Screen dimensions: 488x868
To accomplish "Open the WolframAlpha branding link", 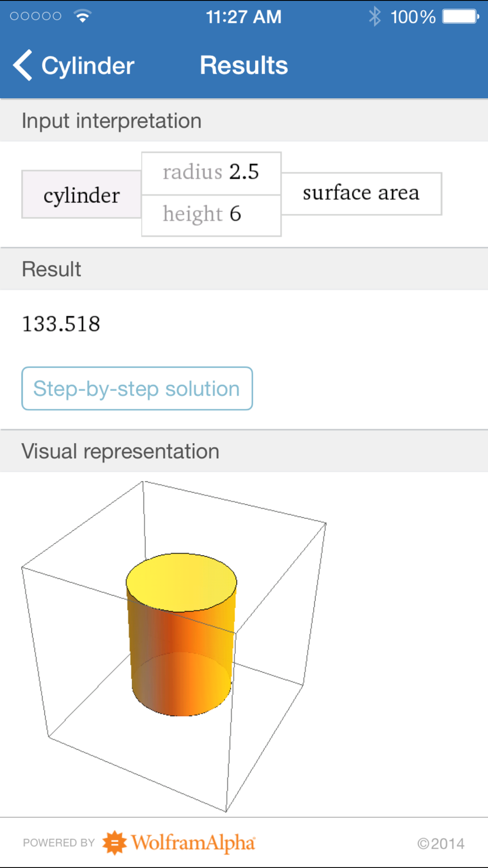I will click(193, 843).
